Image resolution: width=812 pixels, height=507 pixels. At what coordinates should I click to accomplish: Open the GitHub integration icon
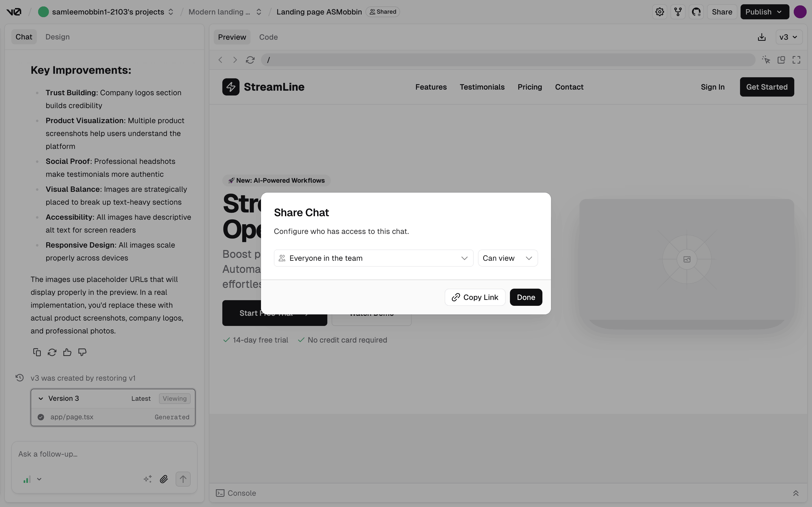(x=696, y=12)
